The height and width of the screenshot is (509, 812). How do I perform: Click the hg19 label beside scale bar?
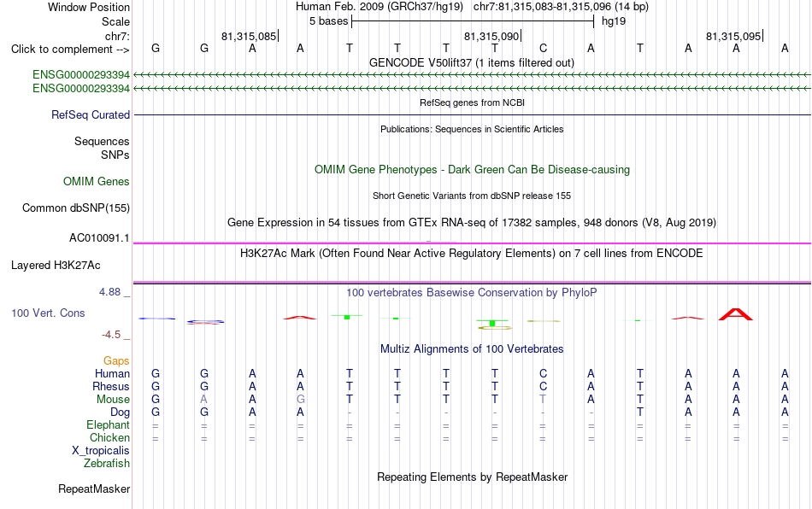pos(614,21)
